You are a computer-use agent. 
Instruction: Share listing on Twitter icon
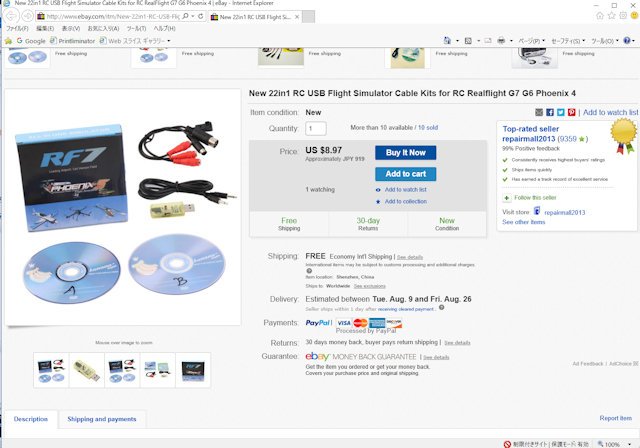[x=561, y=112]
